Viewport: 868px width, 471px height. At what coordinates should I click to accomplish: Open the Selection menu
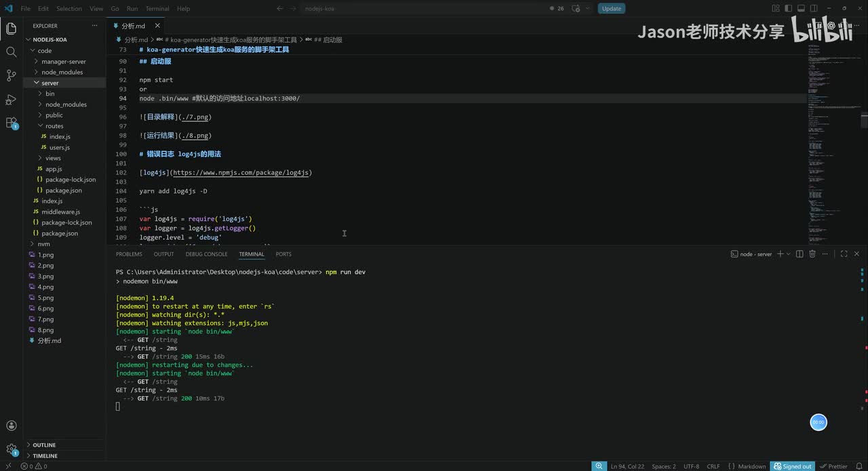[x=69, y=8]
